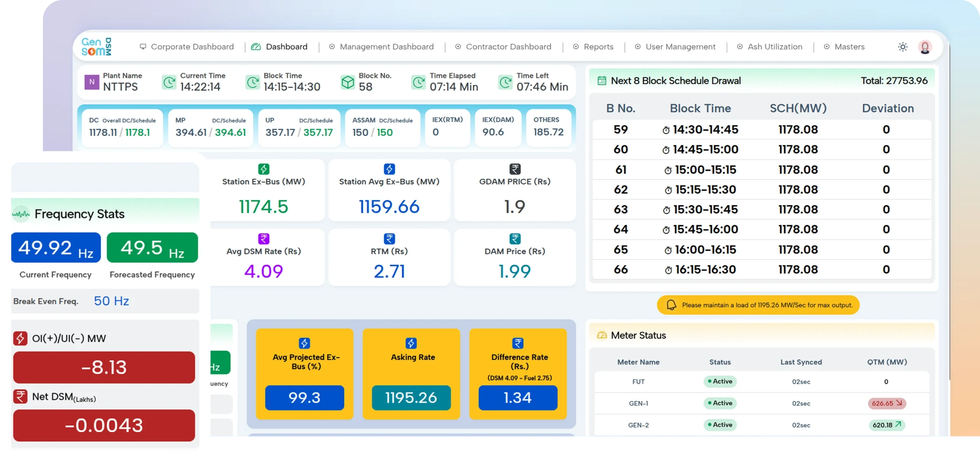Click the purple Avg DSM Rate rupee icon
Viewport: 980px width, 468px height.
point(264,239)
